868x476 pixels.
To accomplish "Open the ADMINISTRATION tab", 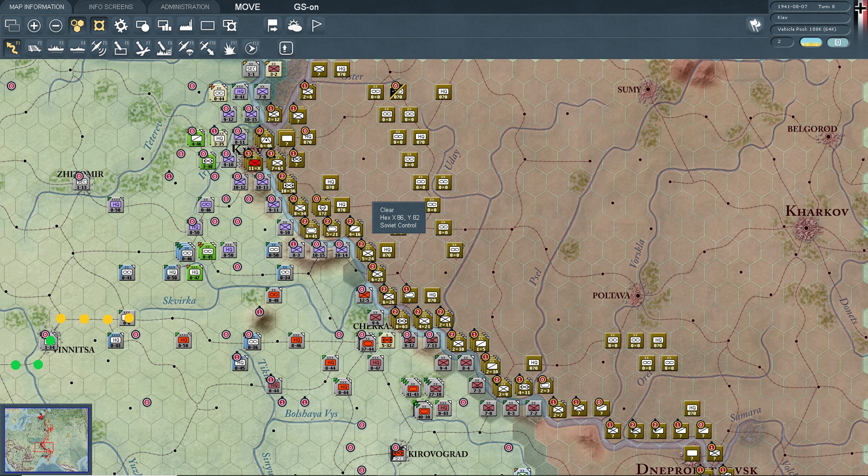I will (185, 7).
